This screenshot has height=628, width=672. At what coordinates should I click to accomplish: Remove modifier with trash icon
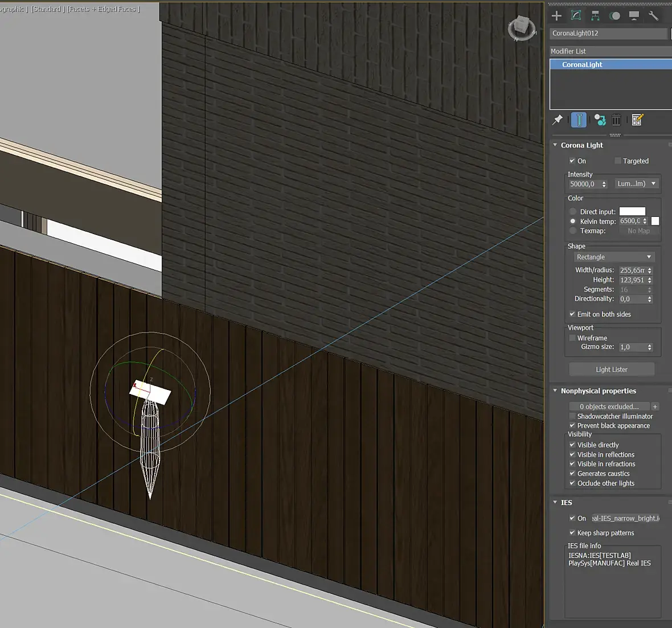click(x=616, y=120)
